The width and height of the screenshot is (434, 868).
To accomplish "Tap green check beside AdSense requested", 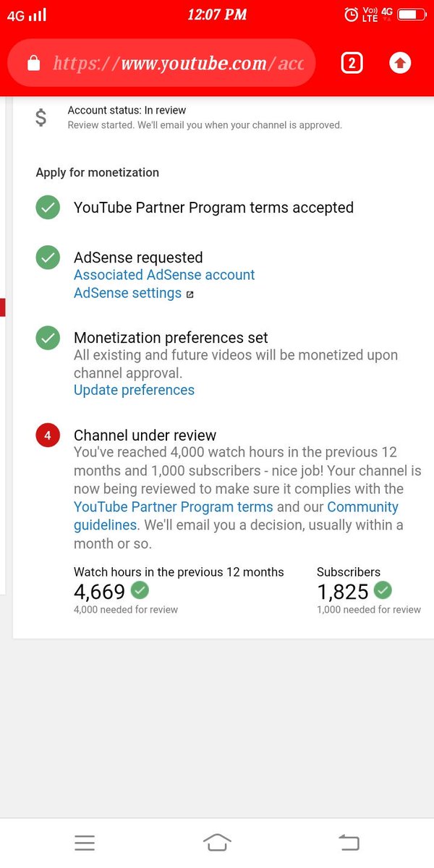I will (48, 257).
